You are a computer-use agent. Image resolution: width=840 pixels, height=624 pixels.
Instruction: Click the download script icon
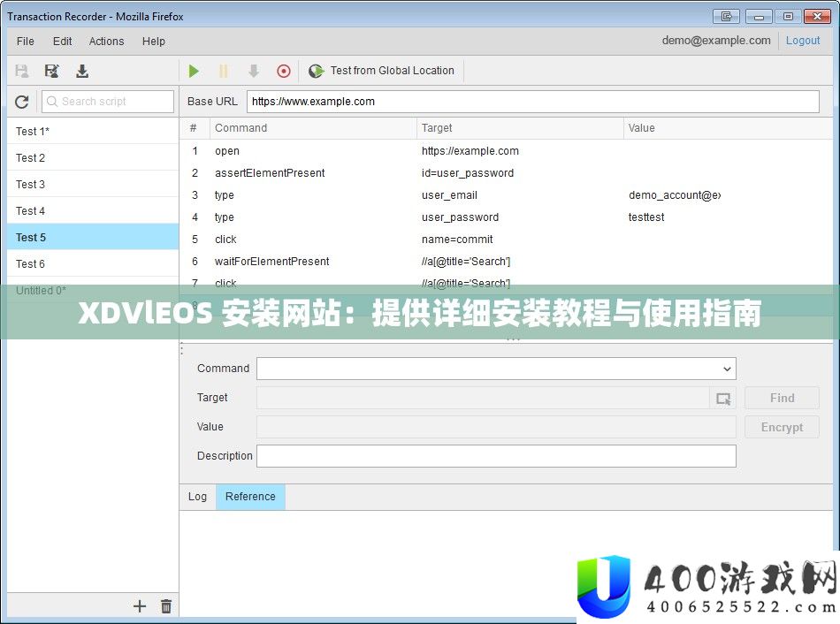pos(82,71)
